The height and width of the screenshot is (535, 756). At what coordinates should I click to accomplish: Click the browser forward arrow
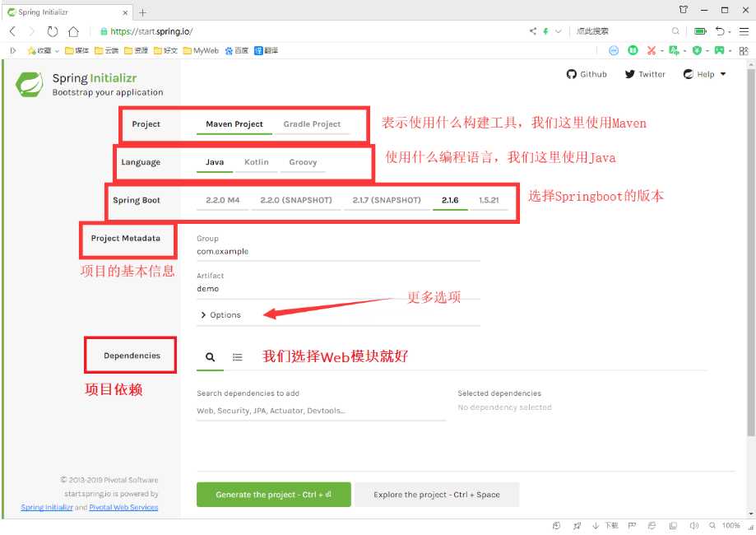(32, 31)
